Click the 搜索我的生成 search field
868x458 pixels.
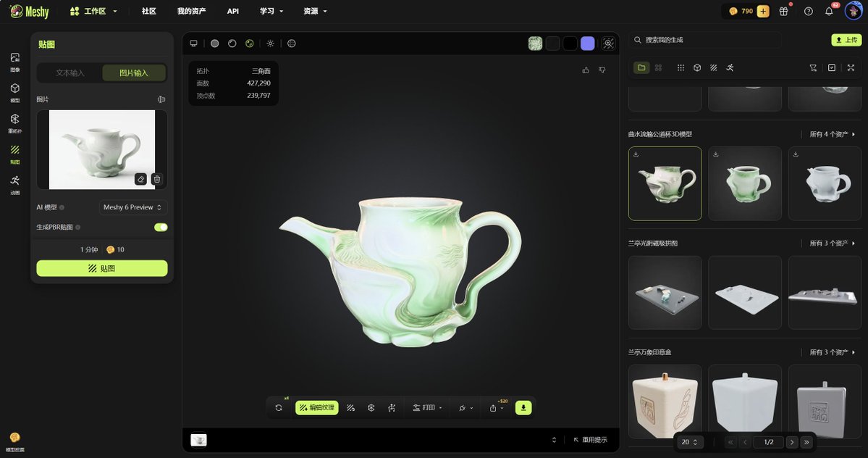pos(706,40)
